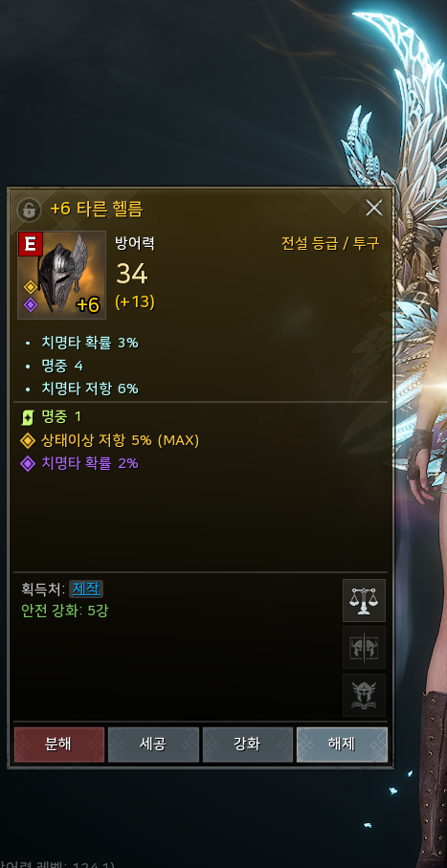The height and width of the screenshot is (868, 447).
Task: Click the twin-helmet comparison icon
Action: click(x=364, y=648)
